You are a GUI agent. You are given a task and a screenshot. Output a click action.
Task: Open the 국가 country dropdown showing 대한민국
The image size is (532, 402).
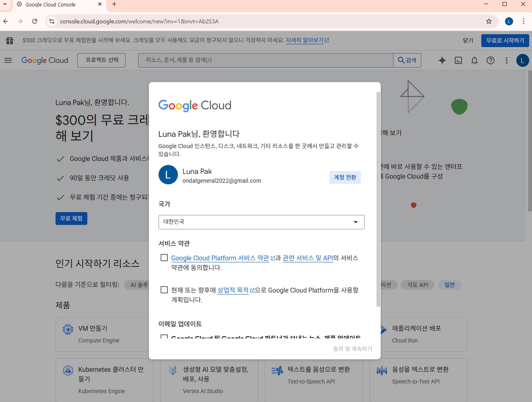(x=262, y=222)
